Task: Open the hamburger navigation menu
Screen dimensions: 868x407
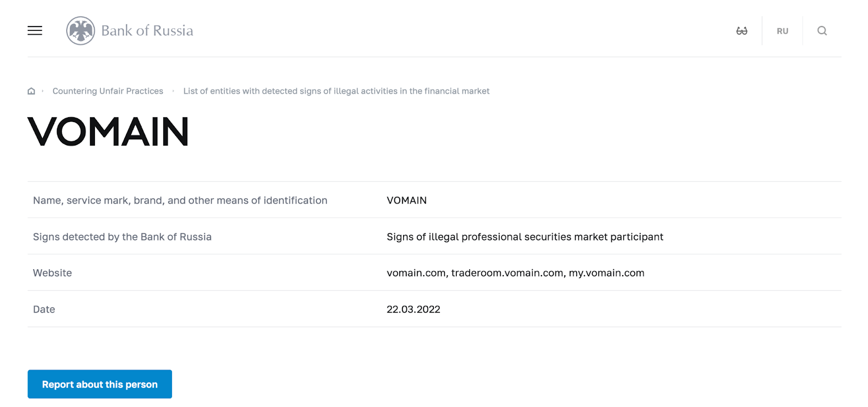Action: [35, 31]
